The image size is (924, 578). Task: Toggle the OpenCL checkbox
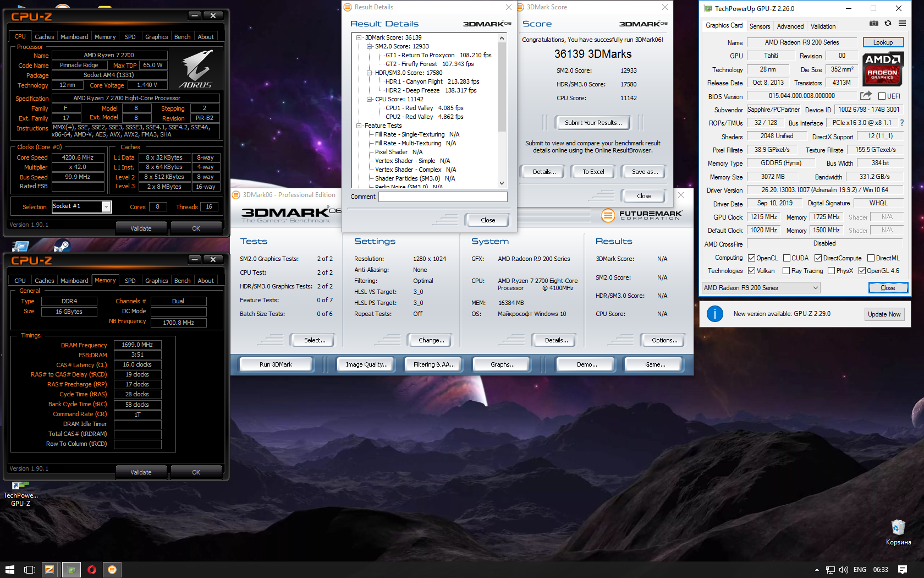click(x=751, y=258)
